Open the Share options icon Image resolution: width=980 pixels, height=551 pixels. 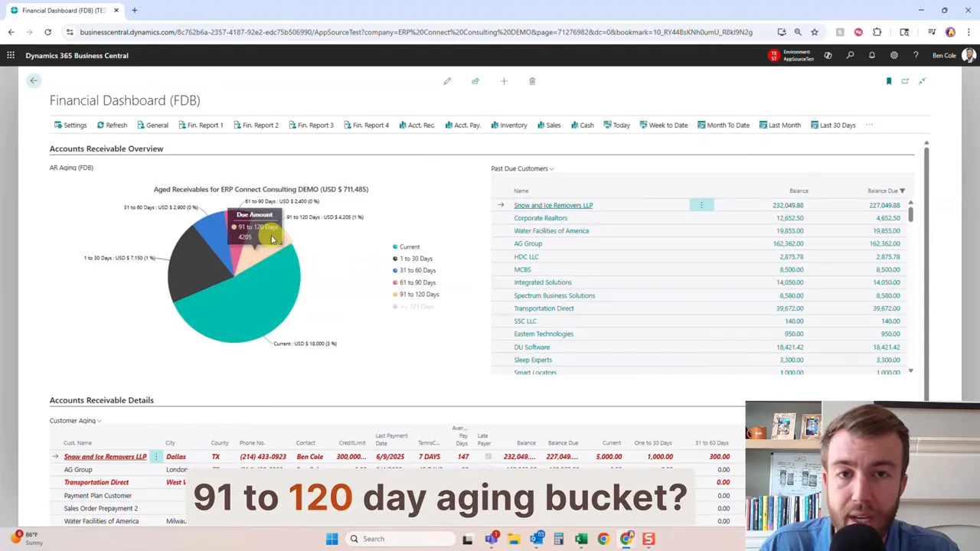click(x=475, y=80)
